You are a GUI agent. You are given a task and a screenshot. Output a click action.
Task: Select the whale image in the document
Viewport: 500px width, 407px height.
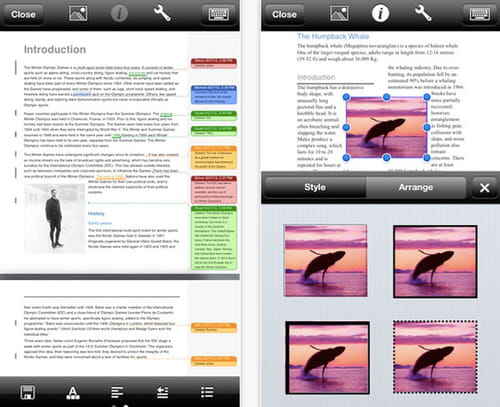386,127
